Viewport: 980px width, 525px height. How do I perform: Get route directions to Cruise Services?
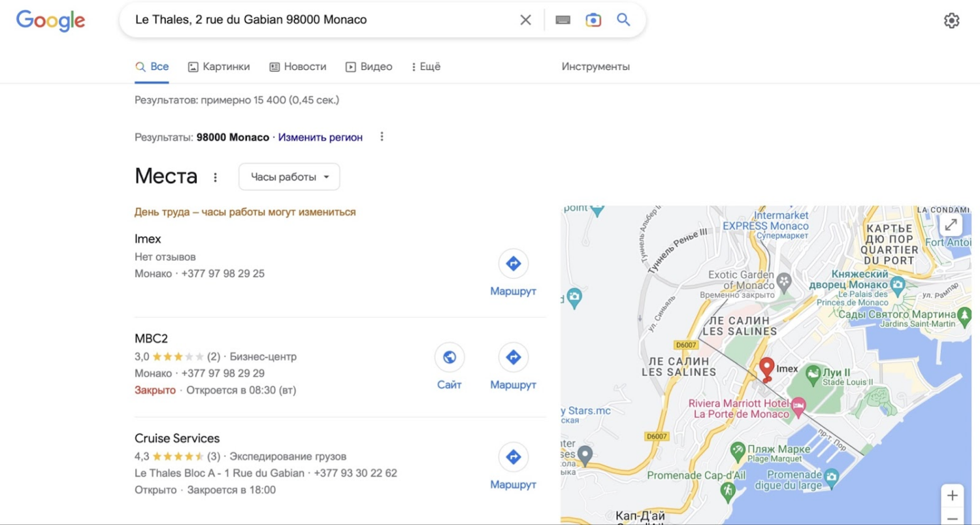click(513, 457)
